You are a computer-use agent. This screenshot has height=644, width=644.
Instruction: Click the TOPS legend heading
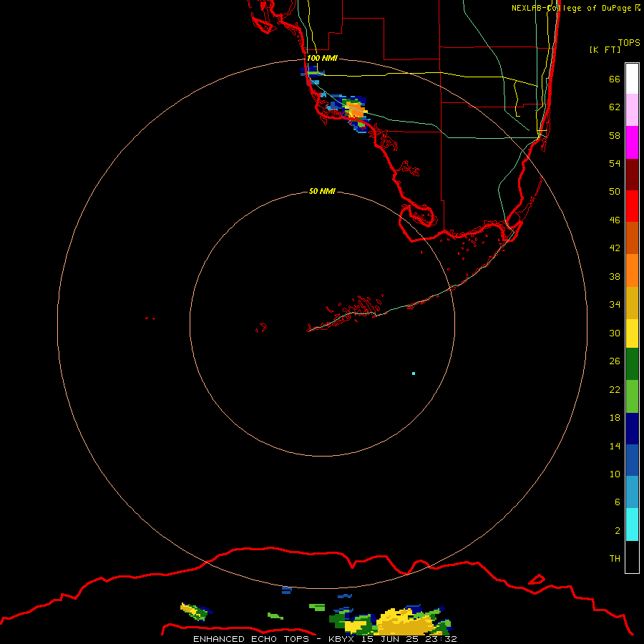pos(629,42)
